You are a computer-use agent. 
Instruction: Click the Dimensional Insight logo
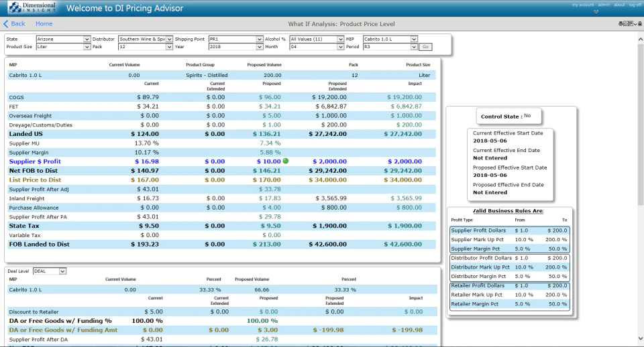coord(32,7)
